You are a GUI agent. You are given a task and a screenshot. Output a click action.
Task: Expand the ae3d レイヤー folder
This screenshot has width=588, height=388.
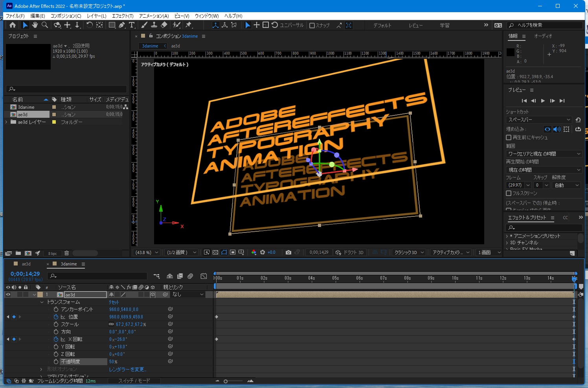[6, 122]
